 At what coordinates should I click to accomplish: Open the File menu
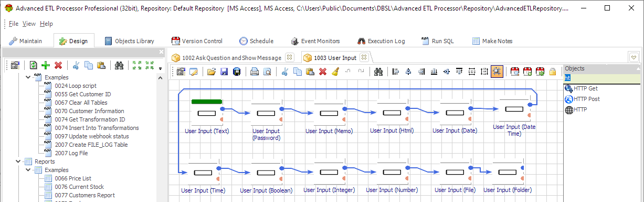coord(14,24)
